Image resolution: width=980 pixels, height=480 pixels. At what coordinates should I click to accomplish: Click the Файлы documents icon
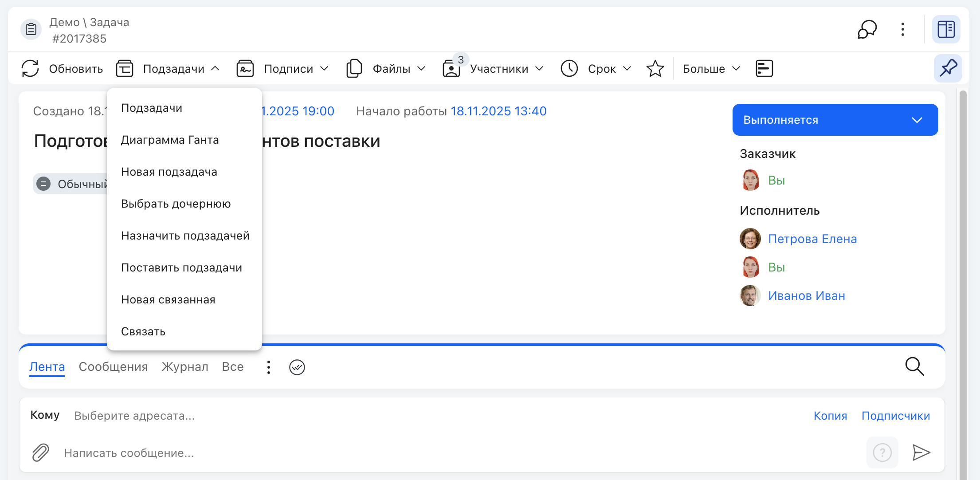pos(354,68)
